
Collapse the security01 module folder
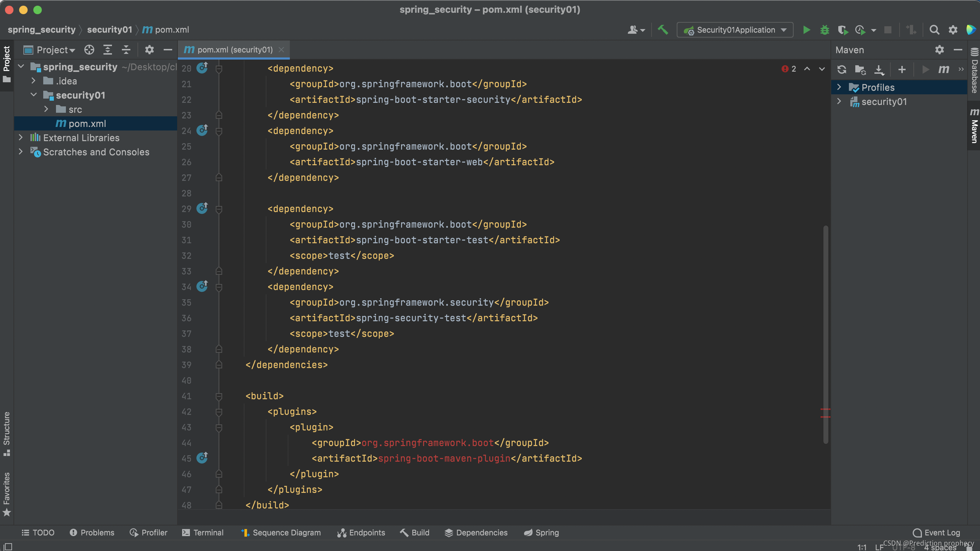click(34, 95)
